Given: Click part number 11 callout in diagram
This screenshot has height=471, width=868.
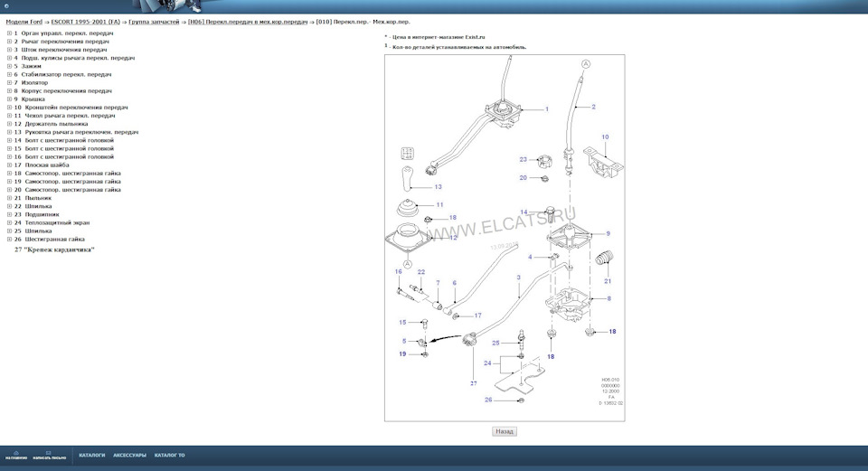Looking at the screenshot, I should [439, 205].
